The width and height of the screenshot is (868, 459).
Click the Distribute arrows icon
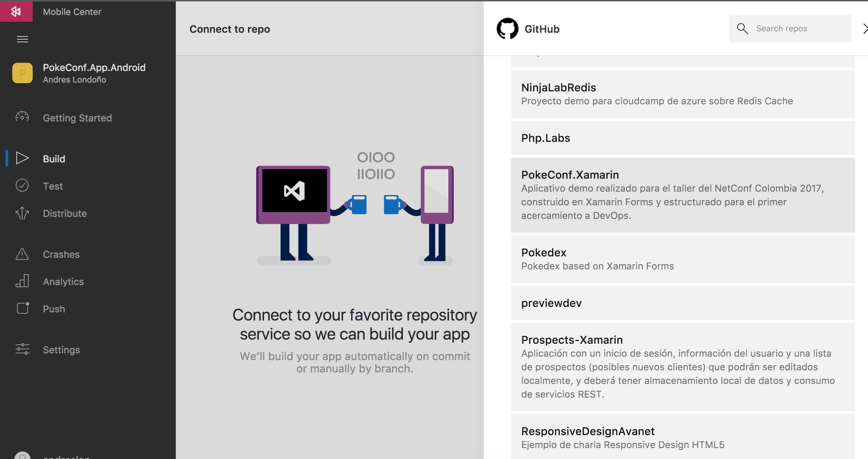click(22, 213)
